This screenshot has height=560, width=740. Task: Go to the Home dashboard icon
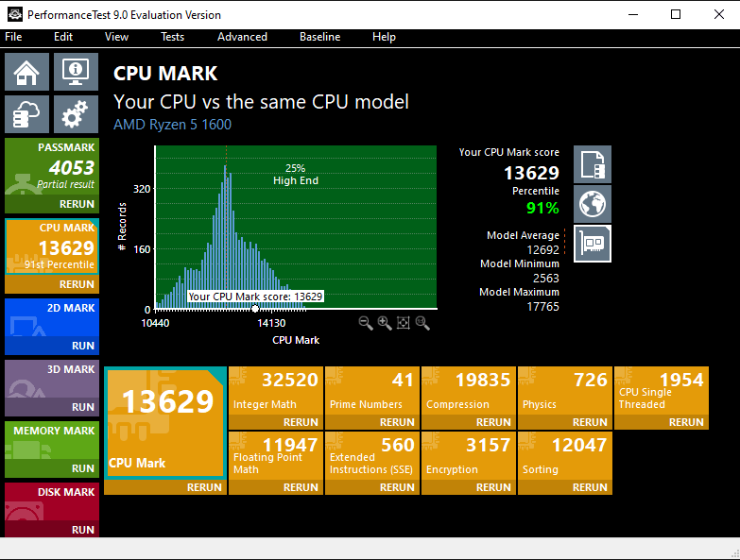[26, 72]
